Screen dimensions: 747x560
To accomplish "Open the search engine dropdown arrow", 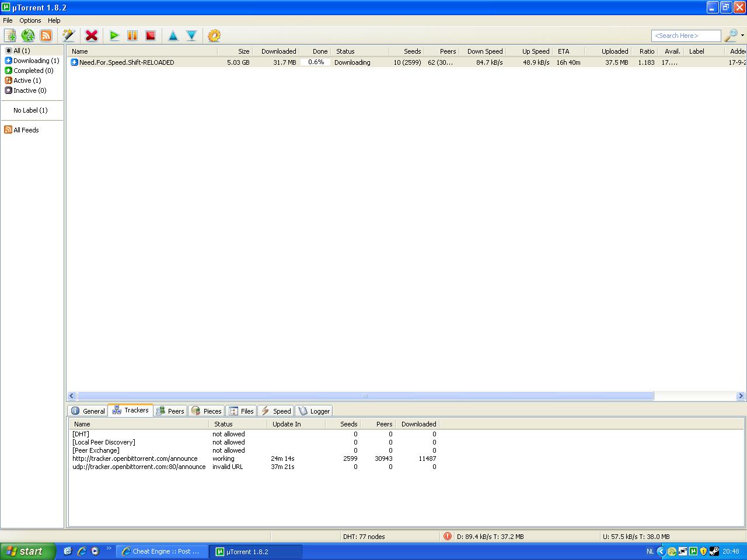I will click(x=742, y=36).
